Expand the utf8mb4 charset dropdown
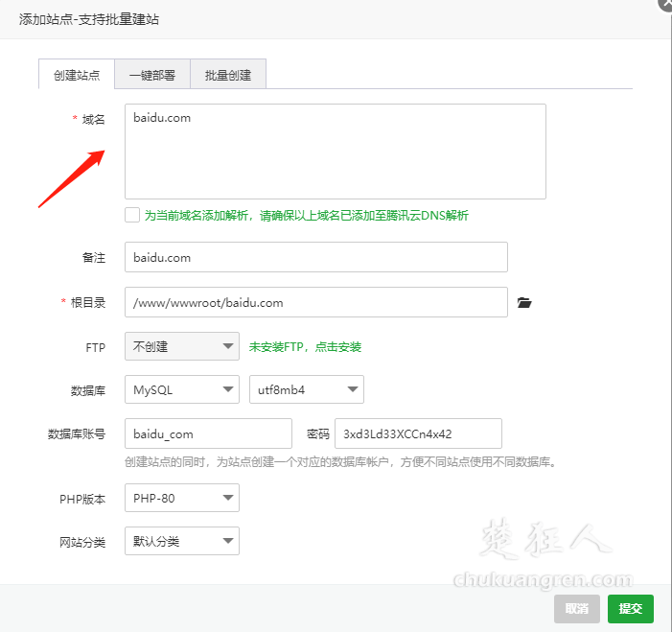Image resolution: width=672 pixels, height=632 pixels. tap(306, 390)
